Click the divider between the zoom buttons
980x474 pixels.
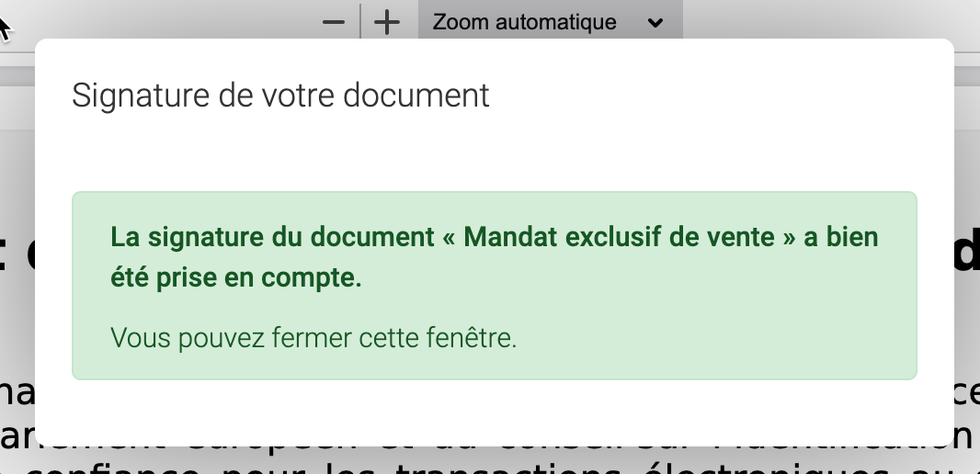[x=360, y=22]
